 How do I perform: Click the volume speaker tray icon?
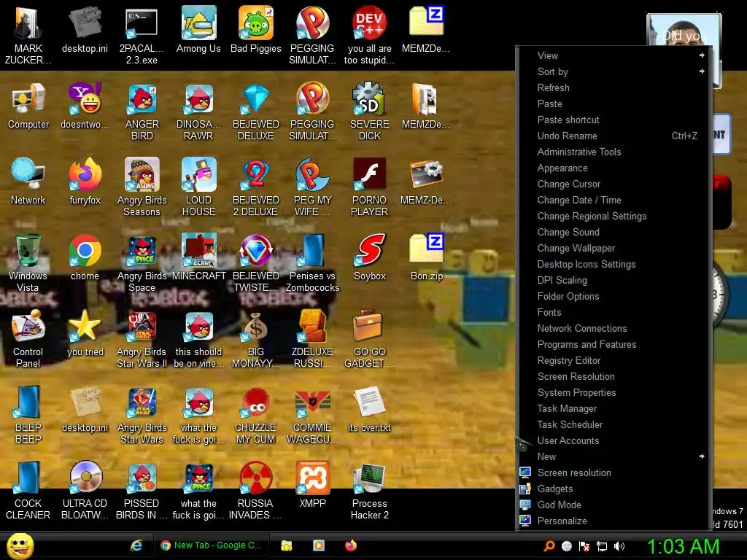click(x=619, y=546)
